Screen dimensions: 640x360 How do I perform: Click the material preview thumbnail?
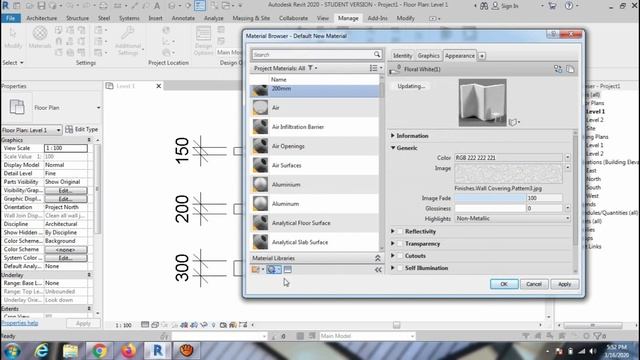pyautogui.click(x=482, y=102)
